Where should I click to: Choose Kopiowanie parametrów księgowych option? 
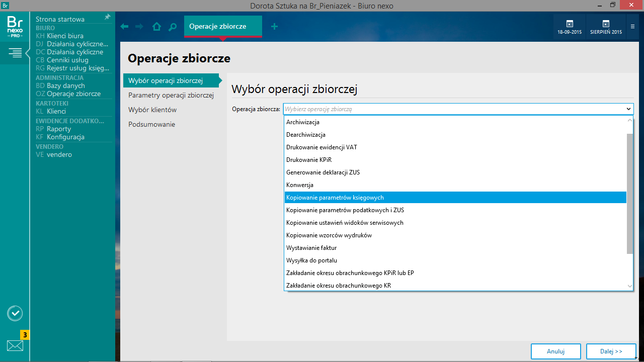[x=335, y=198]
